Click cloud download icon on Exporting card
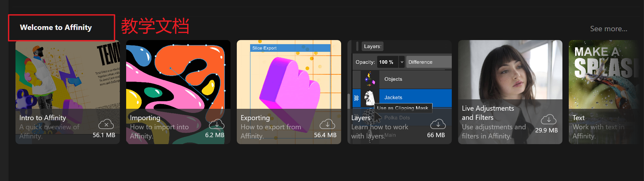Viewport: 644px width, 181px height. tap(328, 124)
